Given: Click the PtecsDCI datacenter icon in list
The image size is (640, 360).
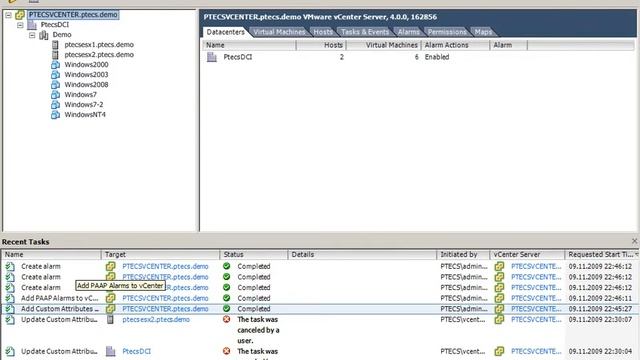Looking at the screenshot, I should [x=211, y=57].
